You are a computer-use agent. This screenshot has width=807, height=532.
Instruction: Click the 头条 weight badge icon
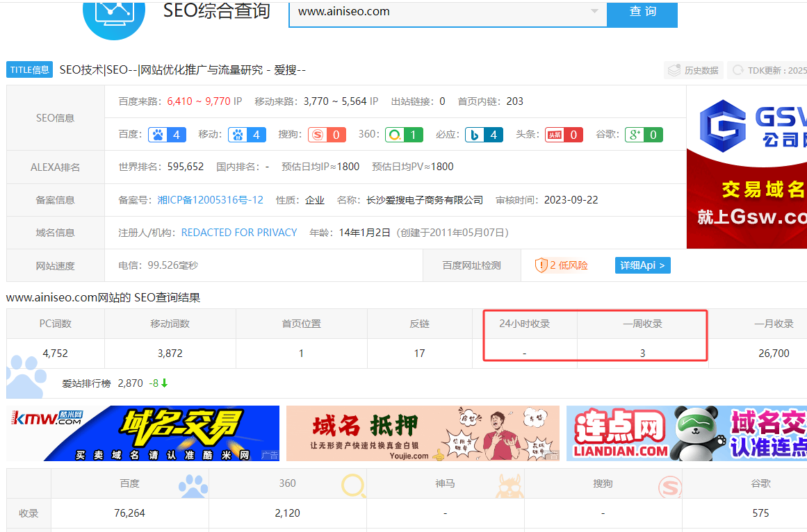pos(564,135)
